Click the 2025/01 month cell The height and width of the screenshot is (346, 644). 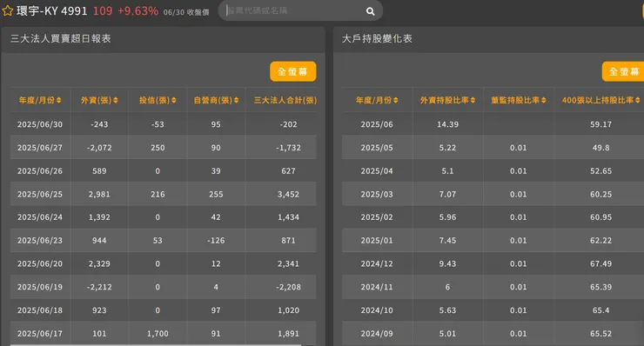click(x=377, y=241)
